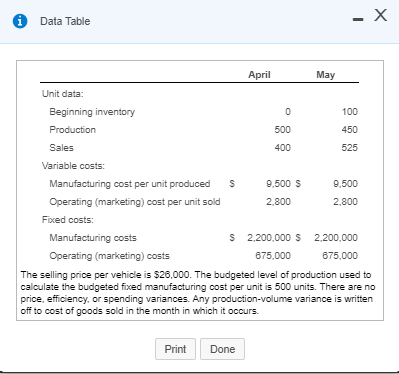This screenshot has height=374, width=399.
Task: Click the fixed 'Manufacturing costs' row label
Action: point(93,238)
